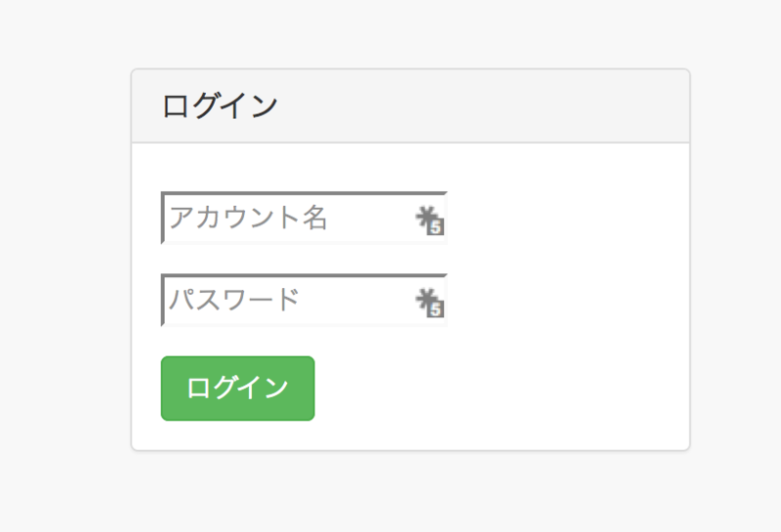The height and width of the screenshot is (532, 781).
Task: Show saved logins via the account field icon
Action: [430, 220]
